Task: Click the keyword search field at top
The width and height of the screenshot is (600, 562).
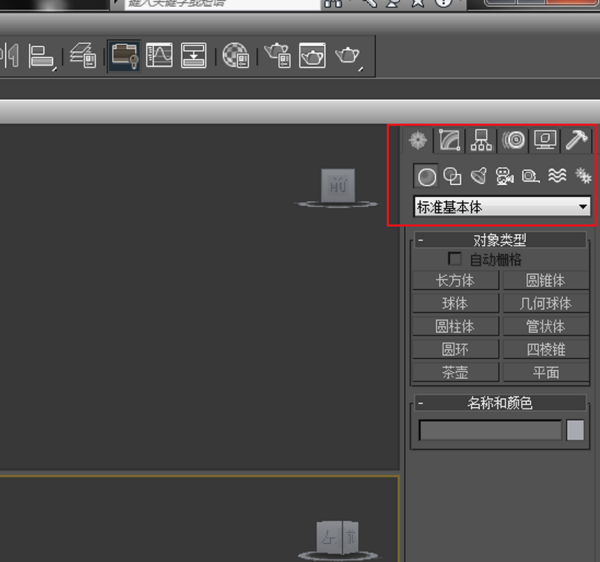Action: 222,4
